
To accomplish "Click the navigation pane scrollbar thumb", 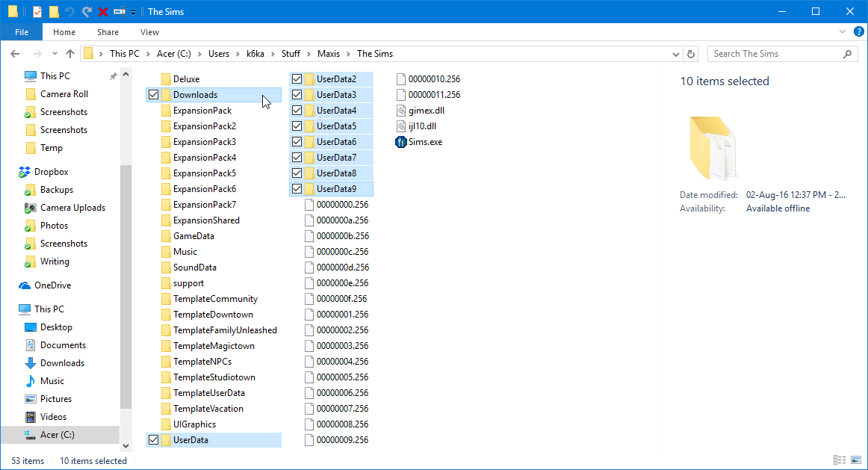I will tap(125, 287).
